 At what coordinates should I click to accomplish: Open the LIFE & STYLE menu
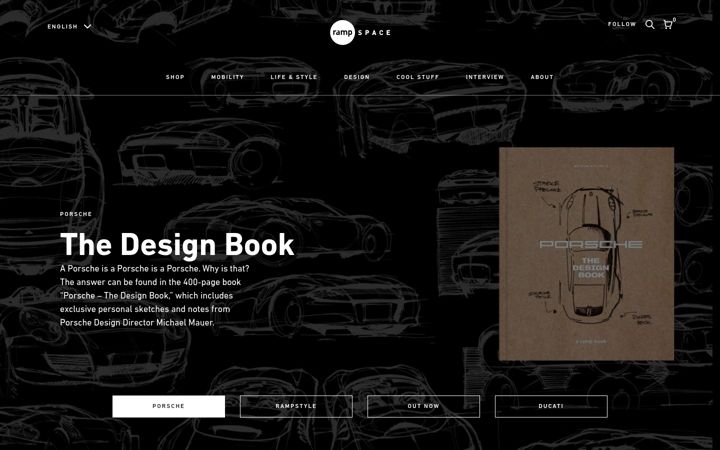coord(294,77)
